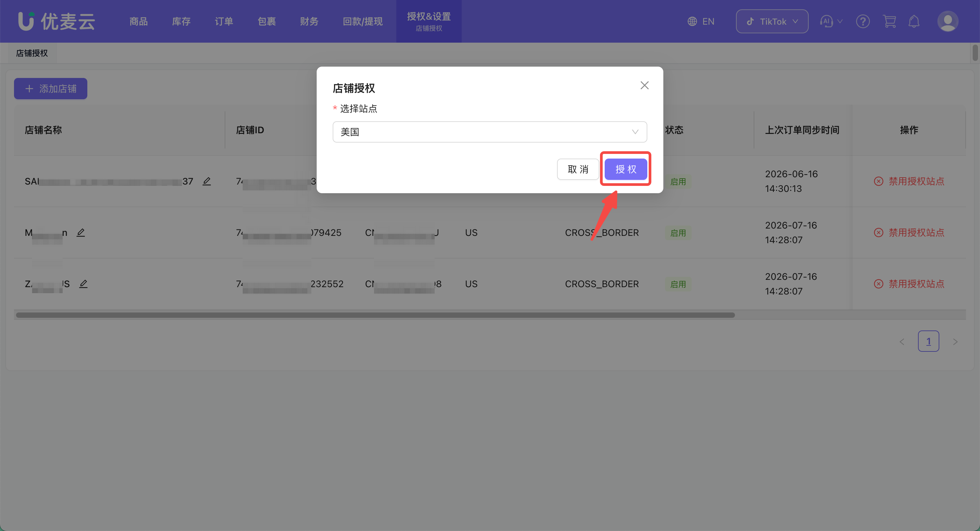Open the shopping cart icon
The width and height of the screenshot is (980, 531).
coord(889,21)
